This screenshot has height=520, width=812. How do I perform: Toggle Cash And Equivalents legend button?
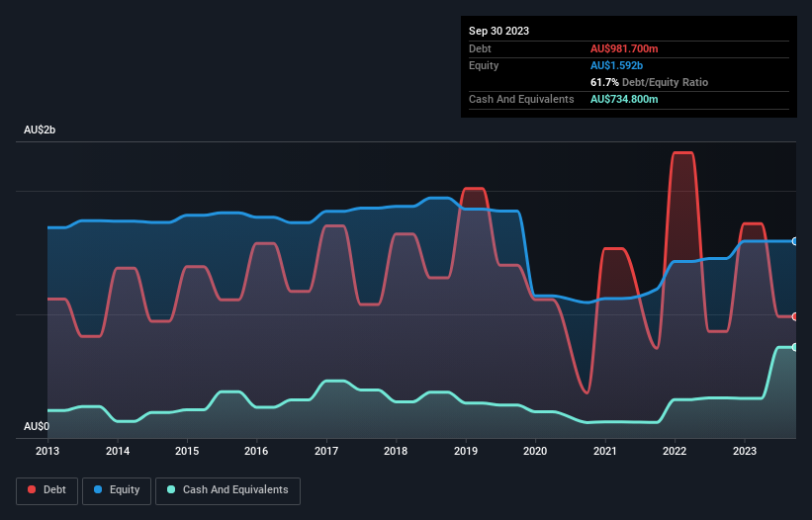click(x=227, y=490)
